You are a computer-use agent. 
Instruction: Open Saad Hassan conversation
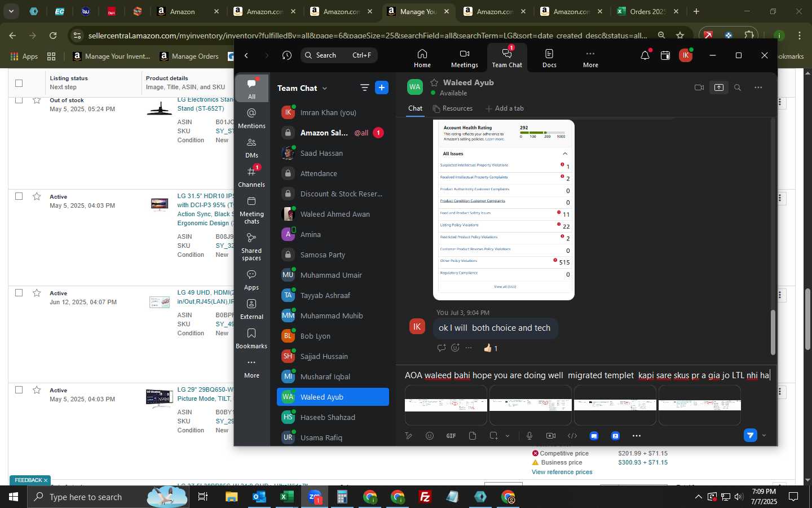point(333,153)
